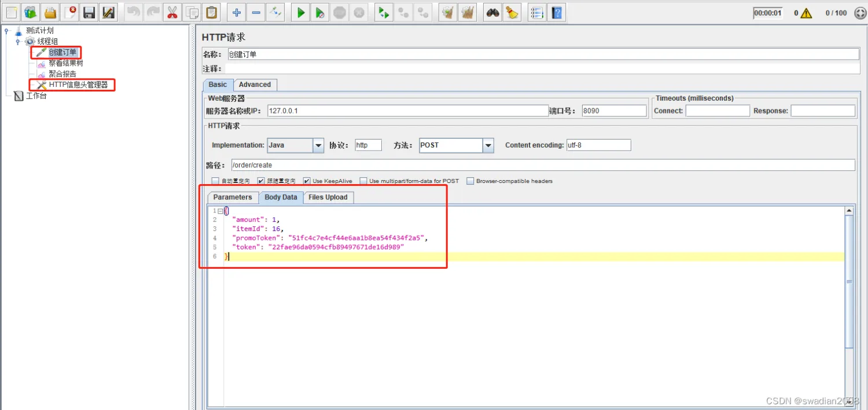Shut down the test threads
868x410 pixels.
pos(359,12)
